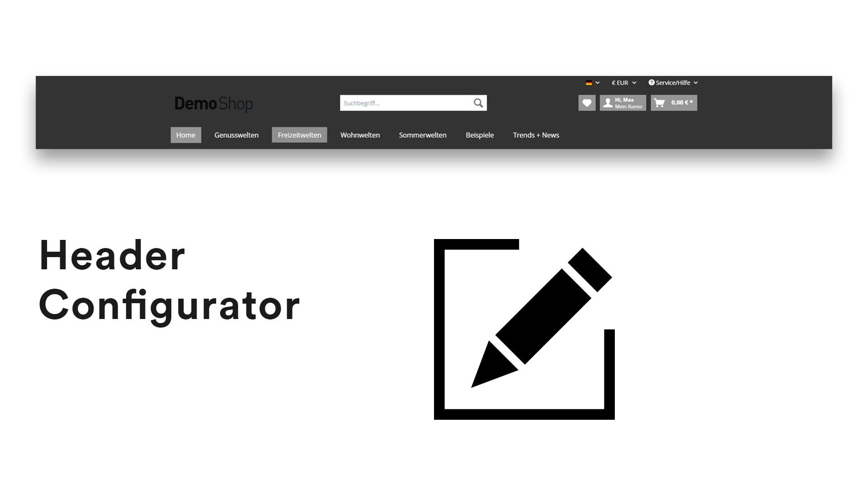The height and width of the screenshot is (488, 868).
Task: Click the Sommerwelten navigation button
Action: coord(423,135)
